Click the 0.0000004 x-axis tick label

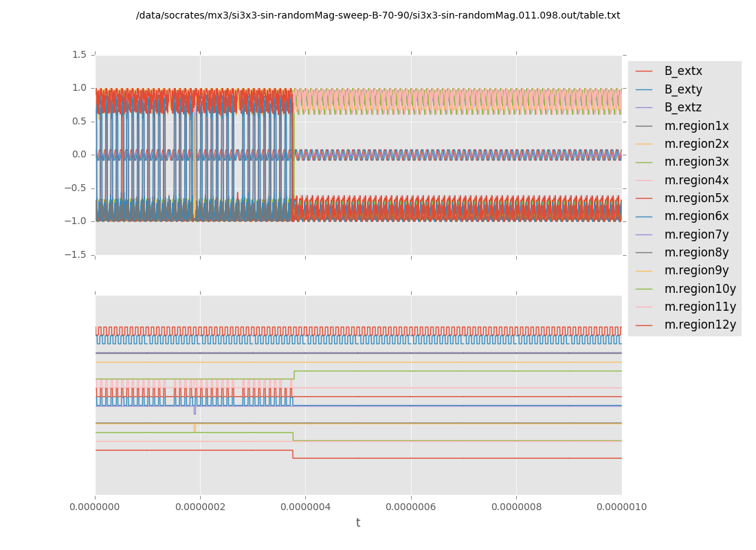(305, 507)
